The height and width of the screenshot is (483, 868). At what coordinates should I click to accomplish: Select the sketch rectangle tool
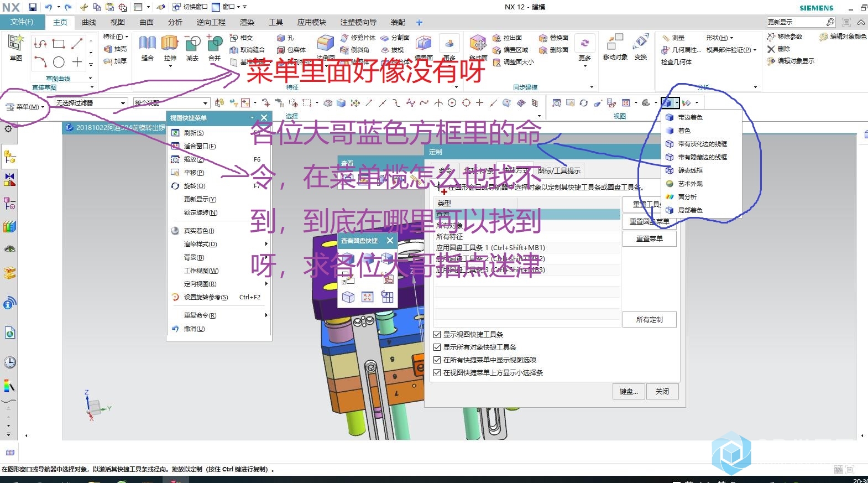[59, 43]
